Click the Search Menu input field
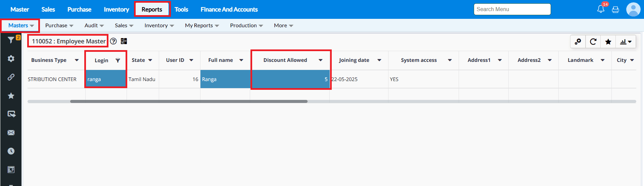 pos(512,9)
